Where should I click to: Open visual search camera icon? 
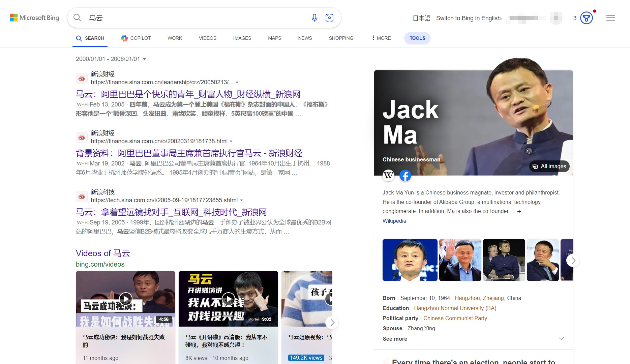pyautogui.click(x=329, y=18)
